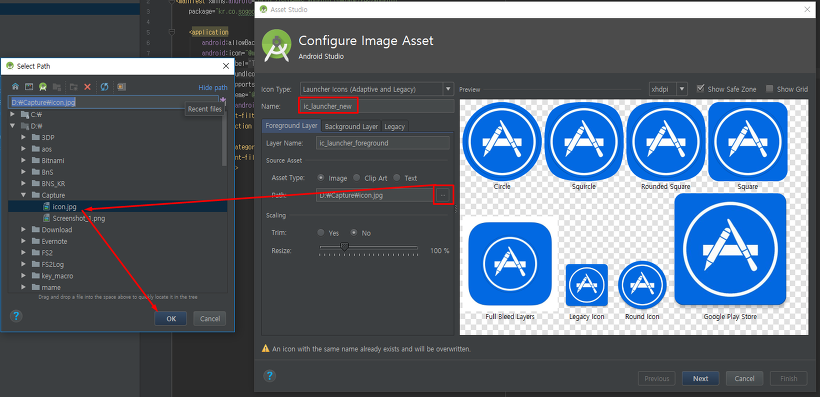Expand the key_macro folder
The width and height of the screenshot is (820, 397).
(x=24, y=276)
